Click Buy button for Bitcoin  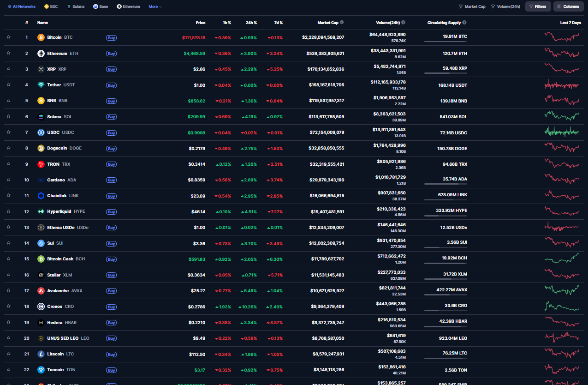111,38
